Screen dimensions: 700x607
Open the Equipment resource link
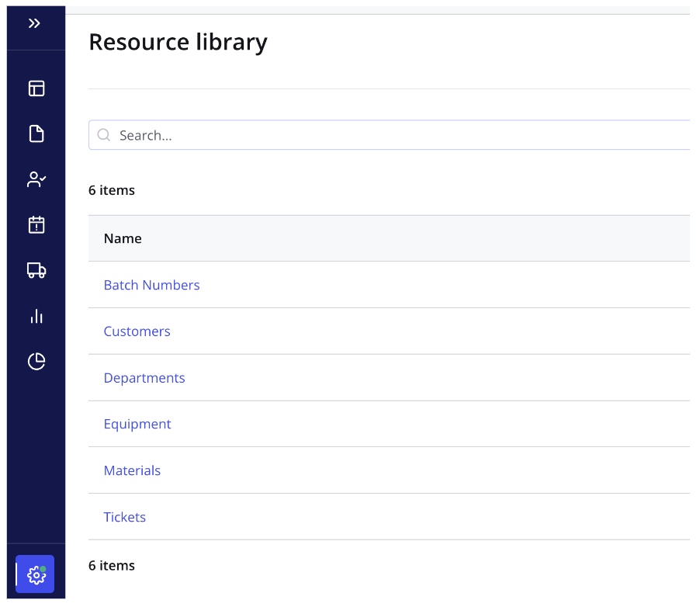coord(137,424)
